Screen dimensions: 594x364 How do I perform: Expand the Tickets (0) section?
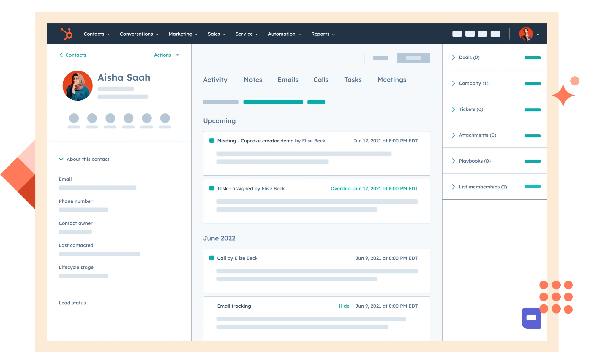click(x=467, y=109)
